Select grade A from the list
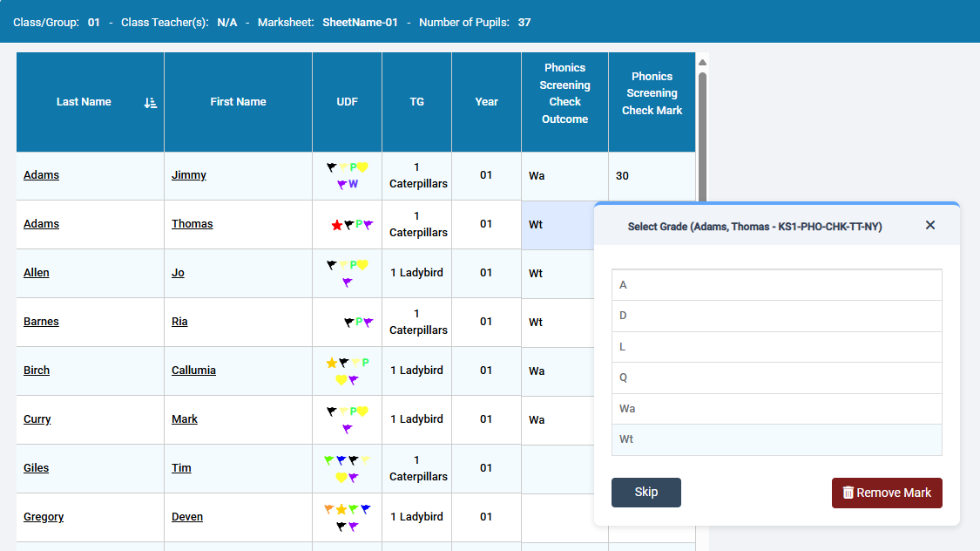This screenshot has height=551, width=980. pyautogui.click(x=776, y=285)
